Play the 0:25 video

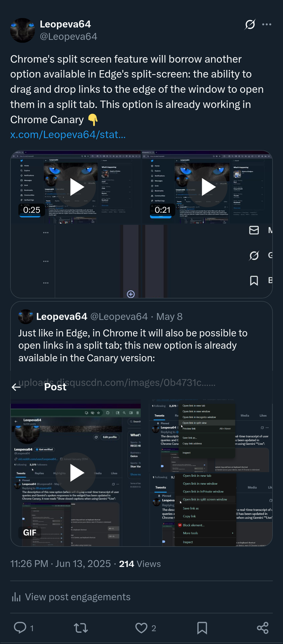pos(76,187)
